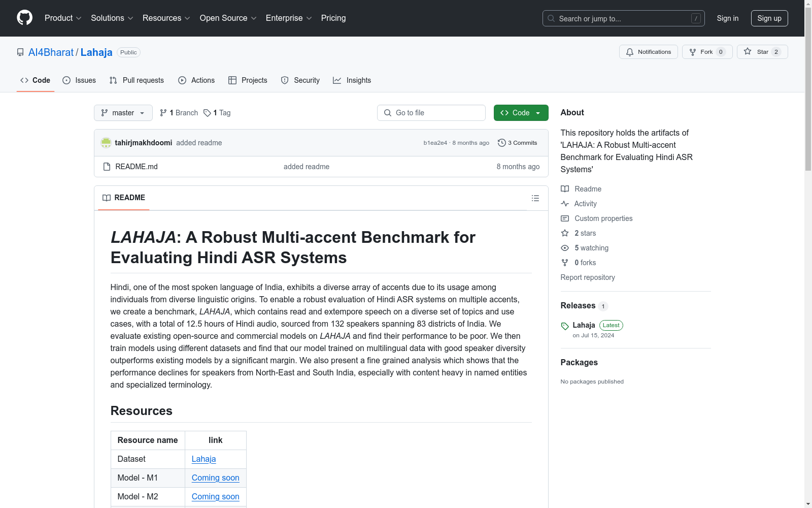812x508 pixels.
Task: Open the Pull requests tab
Action: 137,80
